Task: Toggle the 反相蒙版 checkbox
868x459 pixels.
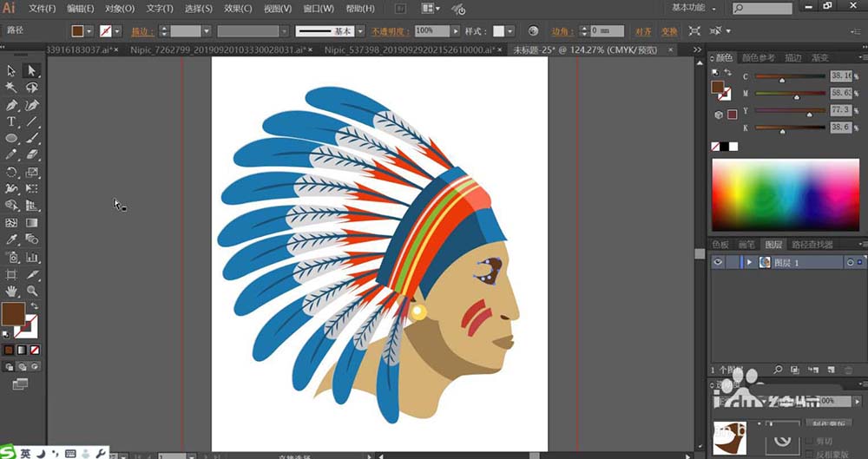Action: tap(811, 453)
